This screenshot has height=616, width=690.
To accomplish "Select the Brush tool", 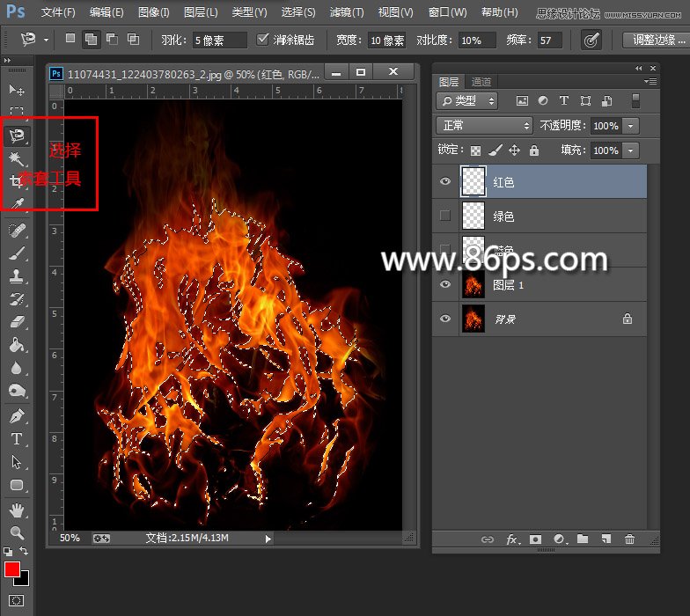I will coord(17,253).
